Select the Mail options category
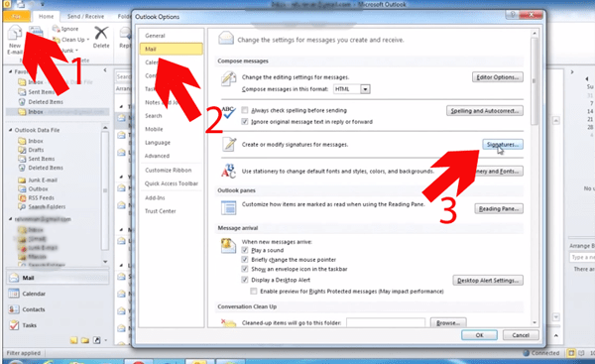Viewport: 595px width, 364px height. 172,49
